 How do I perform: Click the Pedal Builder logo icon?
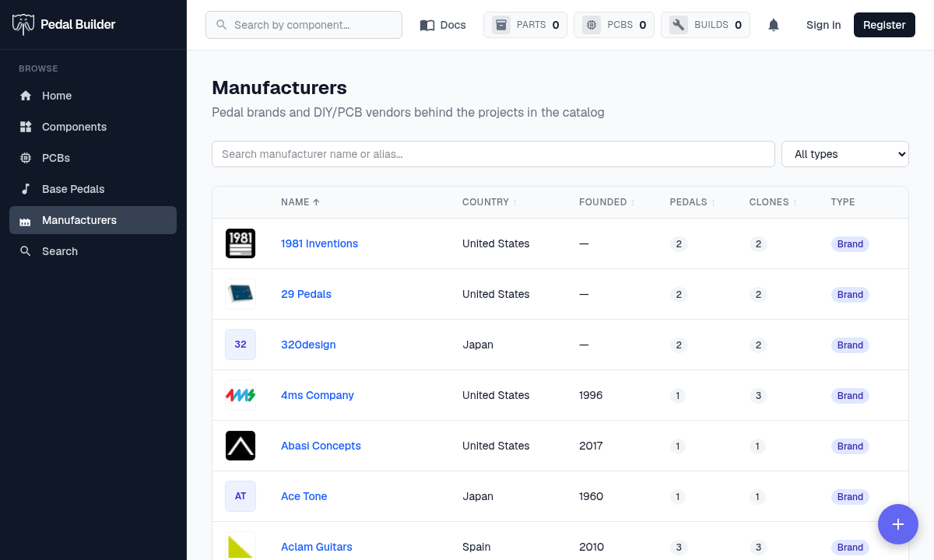pos(23,24)
